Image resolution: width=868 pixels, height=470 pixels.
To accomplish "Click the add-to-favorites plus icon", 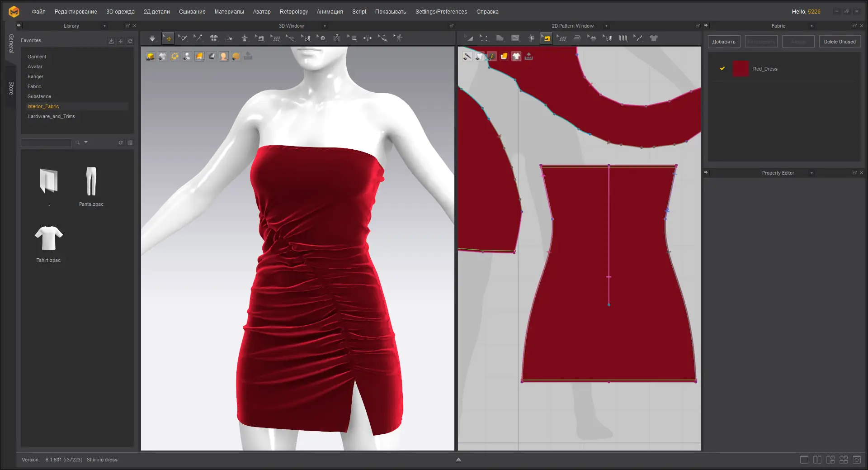I will tap(121, 41).
